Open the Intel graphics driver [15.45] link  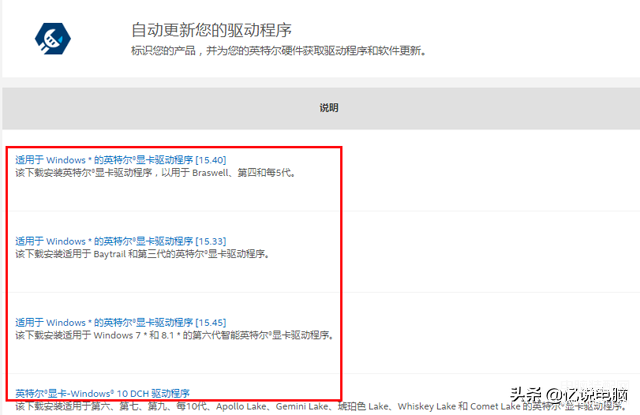point(121,322)
